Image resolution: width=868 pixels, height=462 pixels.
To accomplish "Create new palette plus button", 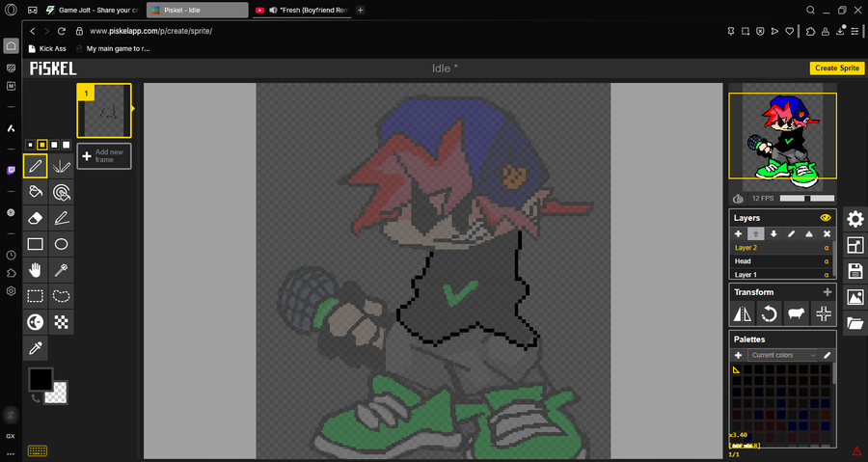I will click(x=738, y=355).
